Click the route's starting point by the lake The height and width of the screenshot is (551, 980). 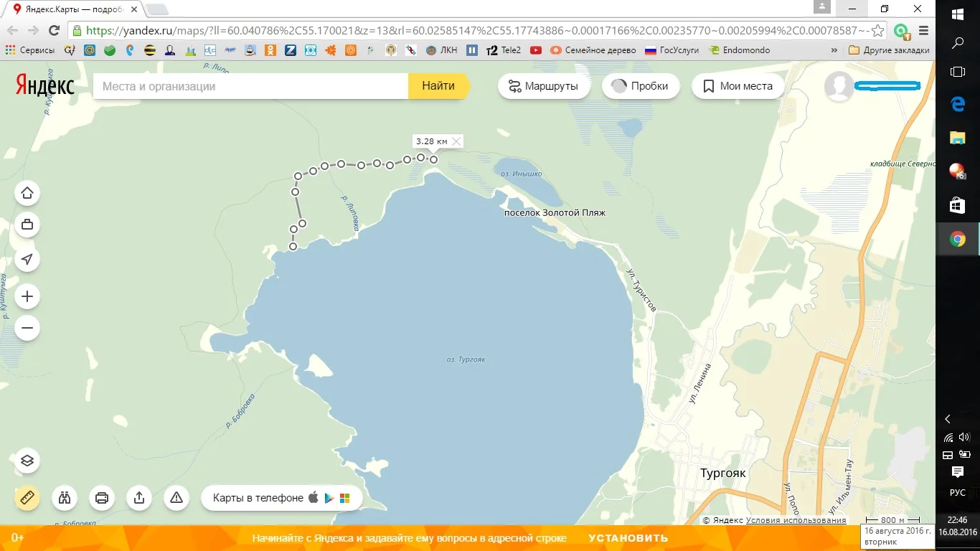coord(293,247)
